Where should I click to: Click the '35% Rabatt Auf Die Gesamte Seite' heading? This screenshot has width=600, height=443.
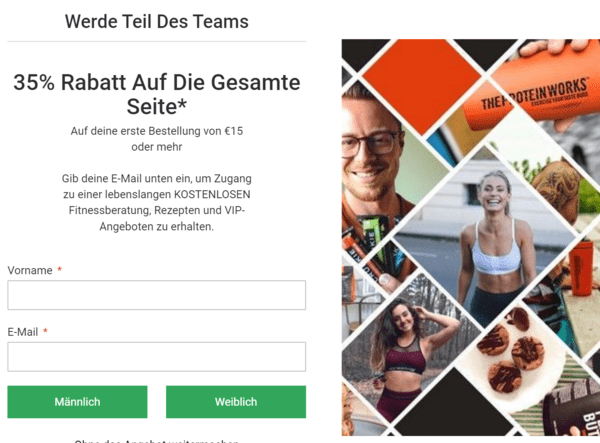click(x=157, y=94)
